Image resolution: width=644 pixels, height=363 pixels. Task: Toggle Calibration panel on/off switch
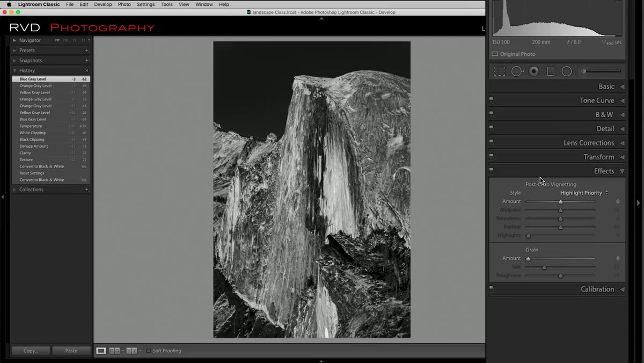pyautogui.click(x=491, y=288)
